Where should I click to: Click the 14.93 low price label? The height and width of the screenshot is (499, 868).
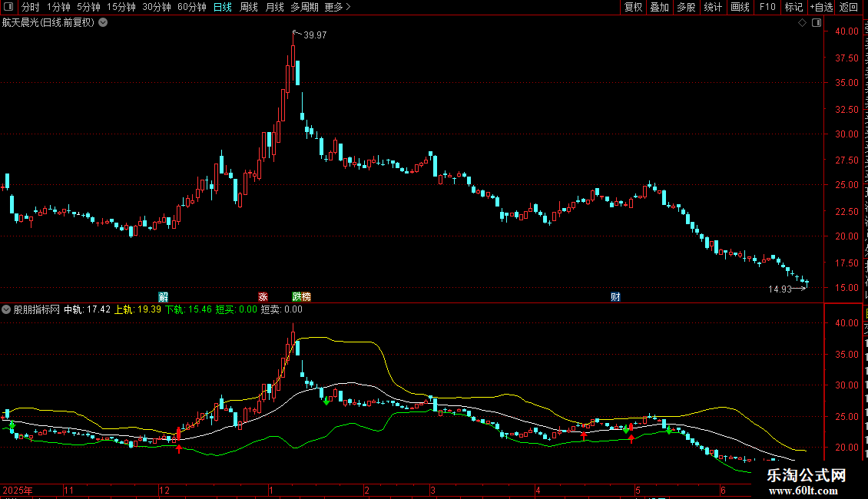pyautogui.click(x=780, y=289)
